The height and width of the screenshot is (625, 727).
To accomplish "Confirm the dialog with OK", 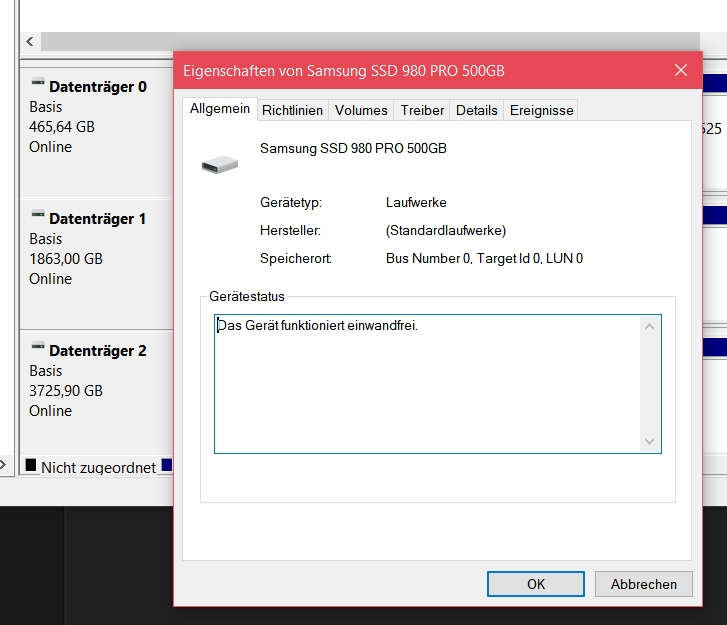I will (x=536, y=584).
